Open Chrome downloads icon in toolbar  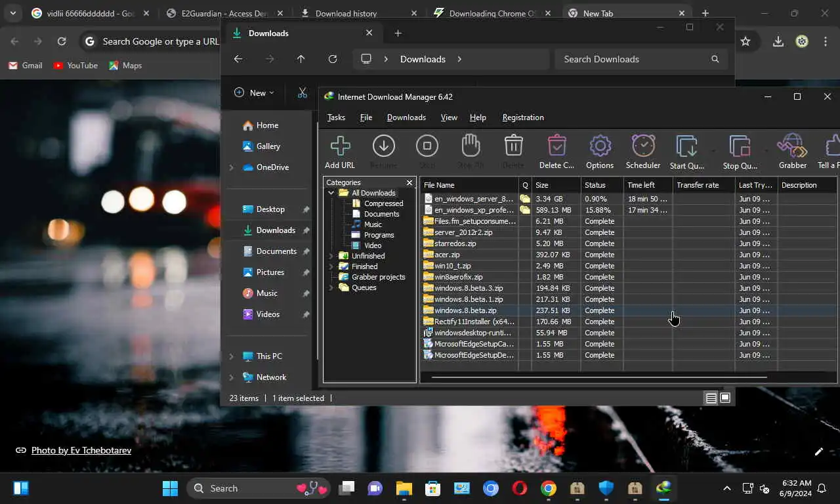(778, 41)
